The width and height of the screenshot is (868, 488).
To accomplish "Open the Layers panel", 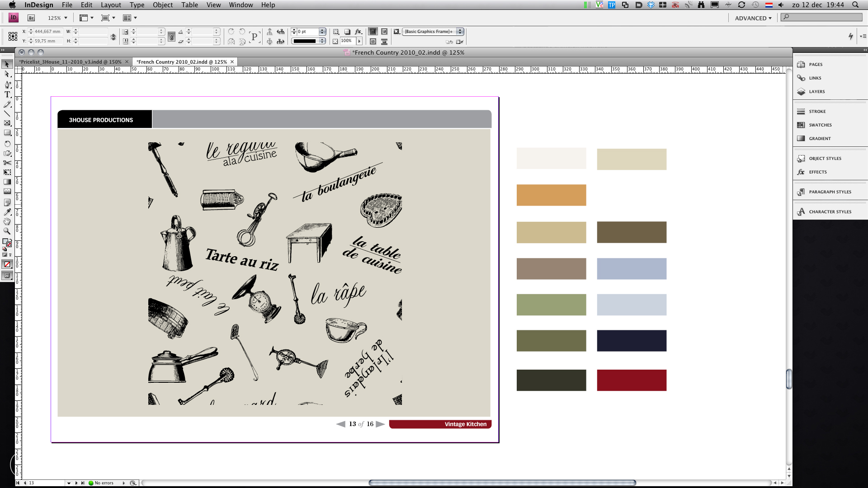I will pos(816,92).
